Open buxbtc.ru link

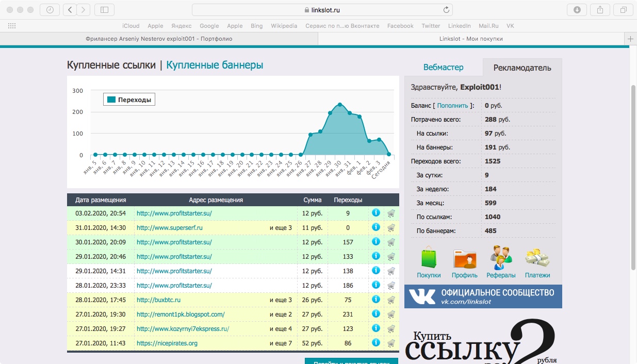pyautogui.click(x=158, y=300)
